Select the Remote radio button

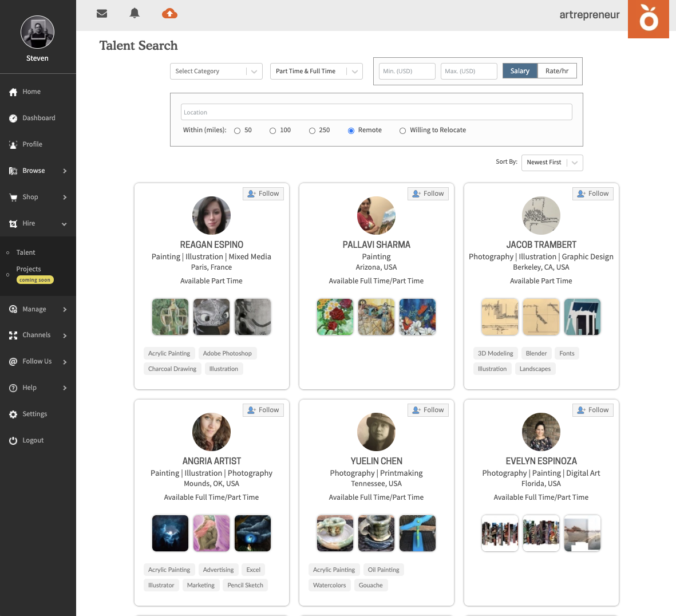351,131
